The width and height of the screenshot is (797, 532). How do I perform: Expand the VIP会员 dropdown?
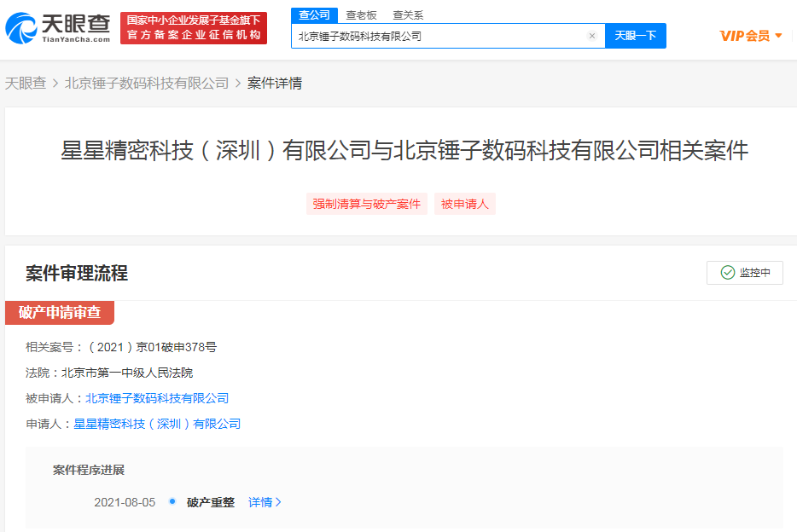coord(751,36)
